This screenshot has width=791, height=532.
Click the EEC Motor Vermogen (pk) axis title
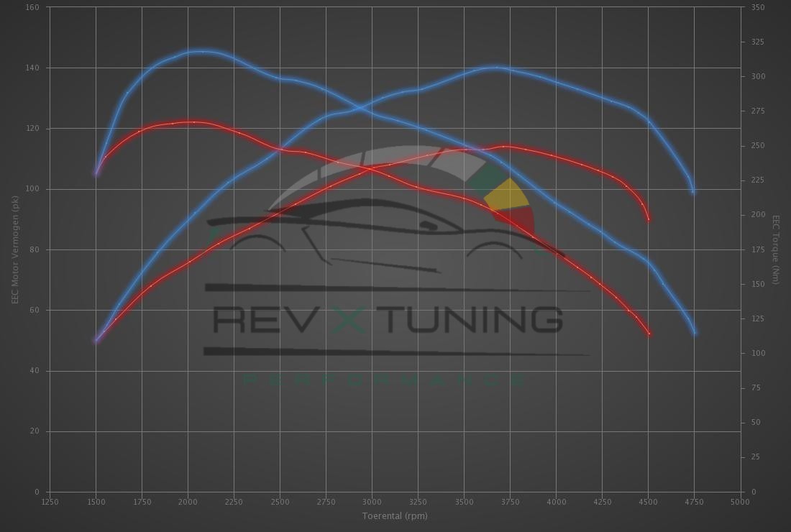[14, 249]
